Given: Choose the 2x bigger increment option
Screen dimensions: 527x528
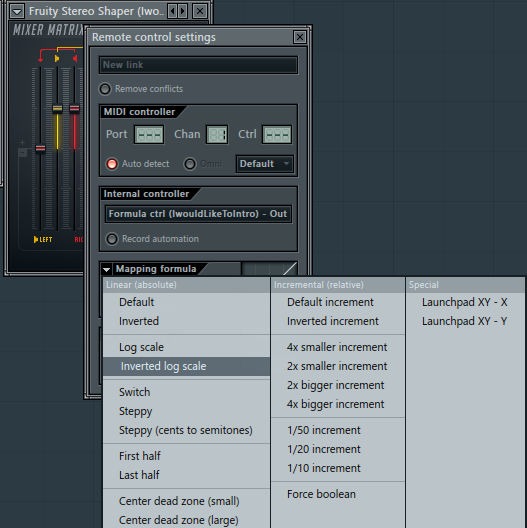Looking at the screenshot, I should 336,385.
